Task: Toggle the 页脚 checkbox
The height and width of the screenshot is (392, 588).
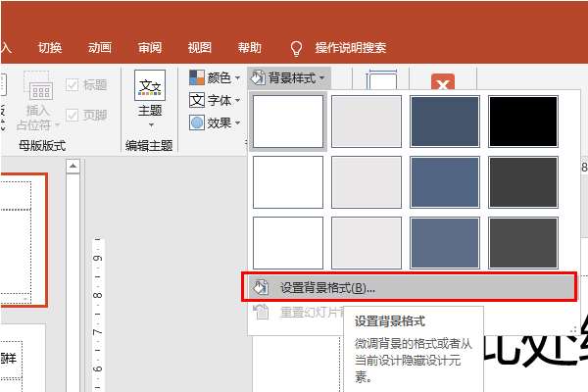Action: [x=72, y=115]
